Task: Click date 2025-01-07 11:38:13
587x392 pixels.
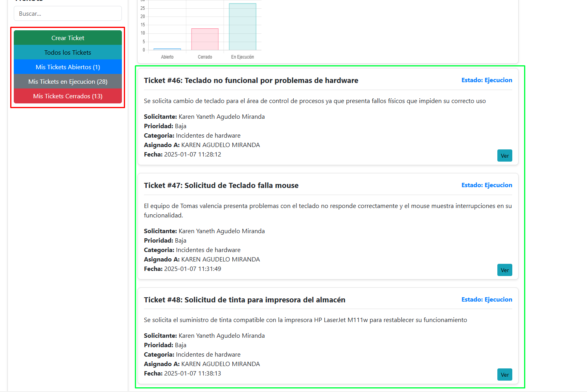Action: [193, 374]
